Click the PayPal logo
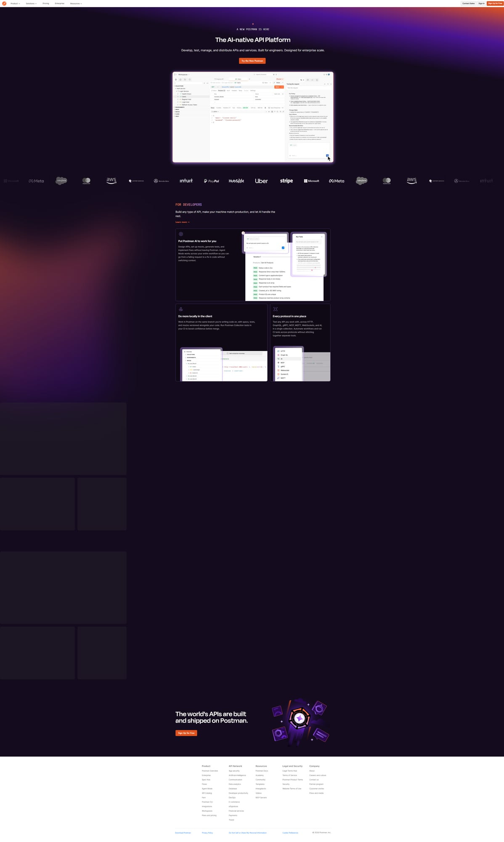Image resolution: width=504 pixels, height=842 pixels. 212,181
